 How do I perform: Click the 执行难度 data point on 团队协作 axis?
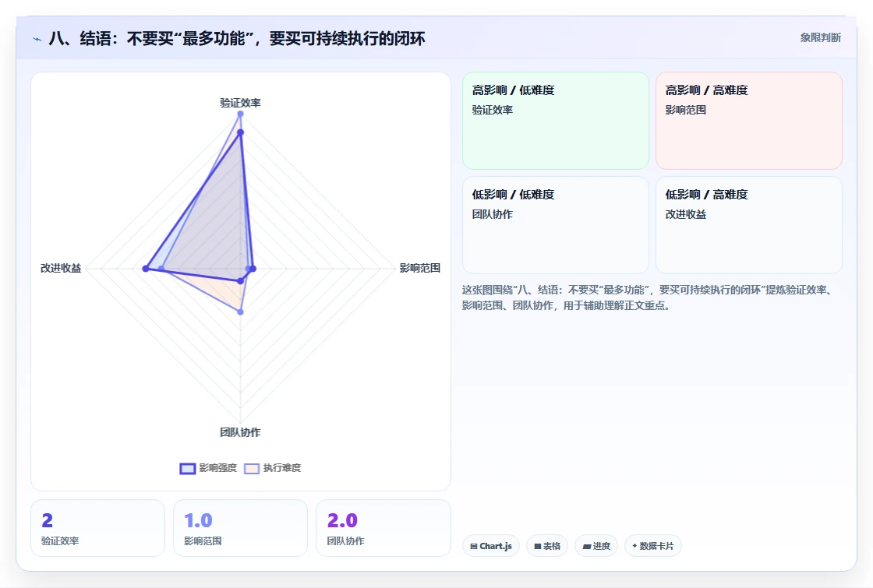tap(241, 312)
